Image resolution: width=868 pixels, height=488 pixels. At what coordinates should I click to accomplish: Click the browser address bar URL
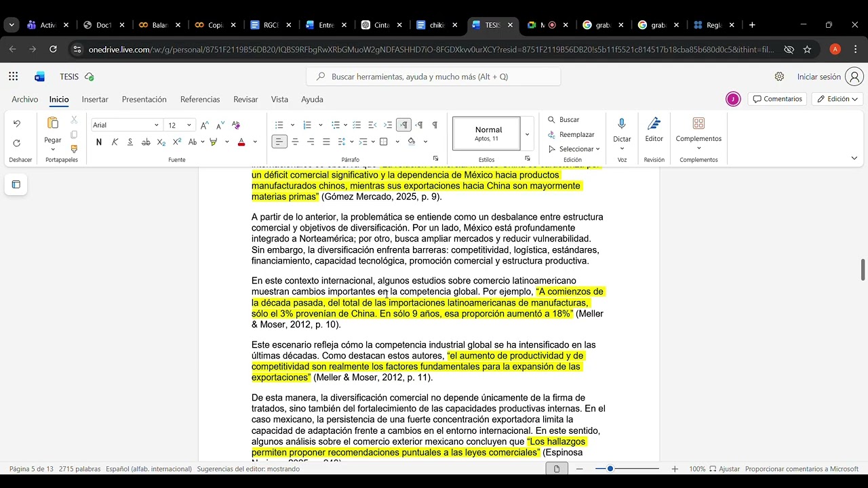point(431,49)
